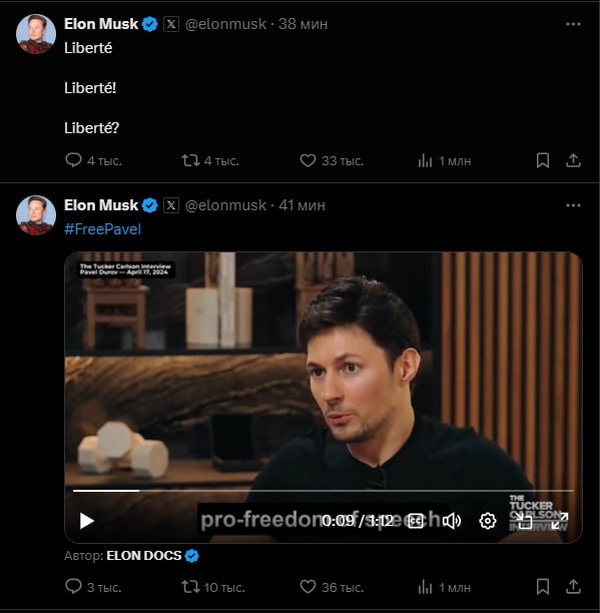600x613 pixels.
Task: Toggle picture-in-picture for the video
Action: (525, 520)
